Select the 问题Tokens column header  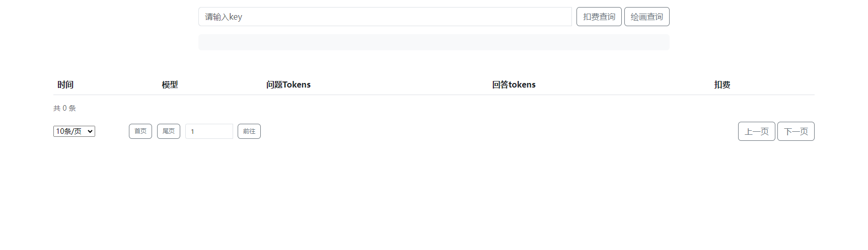[288, 85]
